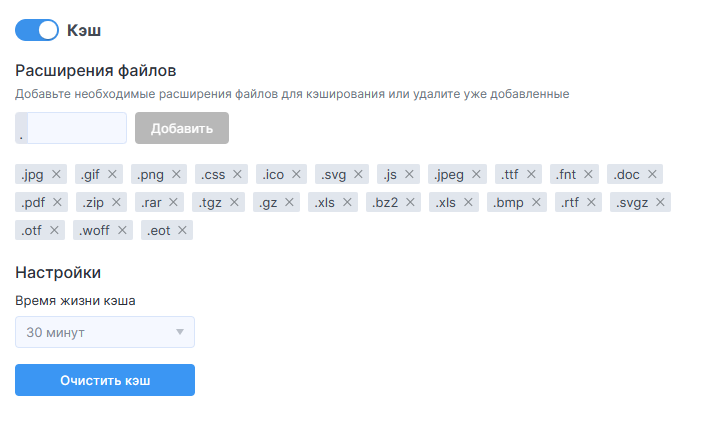
Task: Delete the .gif extension via its X
Action: (113, 174)
